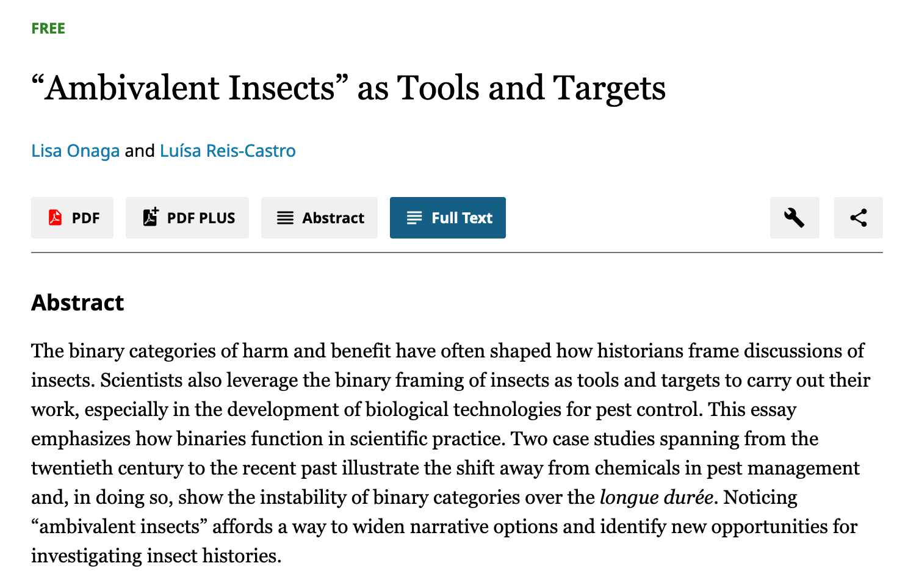908x588 pixels.
Task: Click the article title heading
Action: tap(348, 88)
